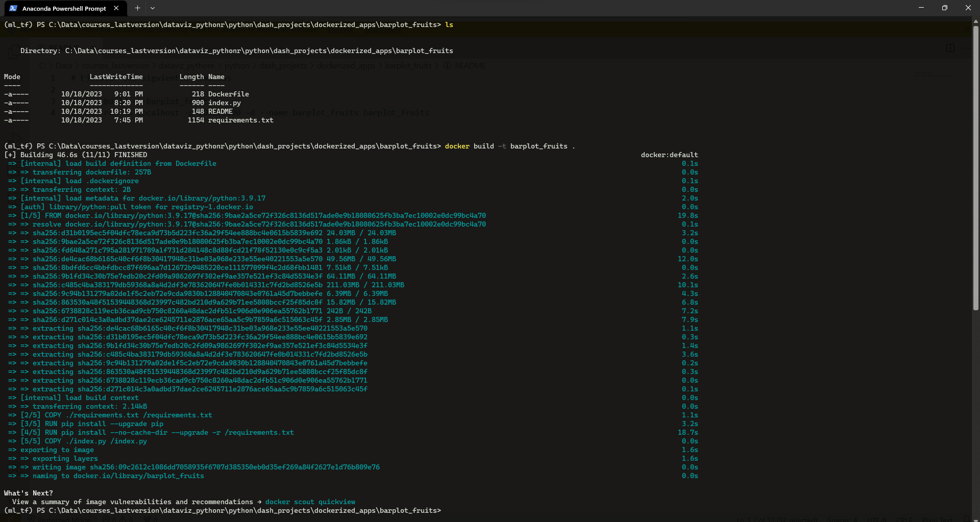The width and height of the screenshot is (980, 522).
Task: Click the README file name
Action: pos(220,111)
